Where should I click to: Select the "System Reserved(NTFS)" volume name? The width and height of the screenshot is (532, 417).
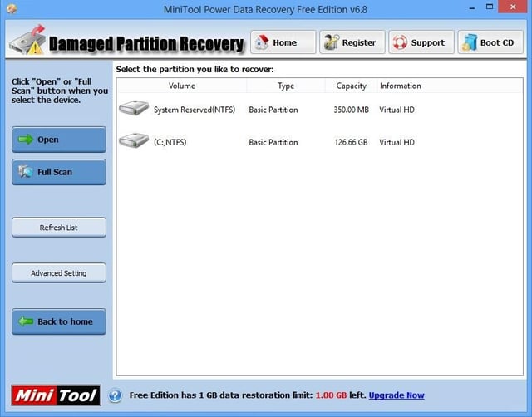click(195, 110)
